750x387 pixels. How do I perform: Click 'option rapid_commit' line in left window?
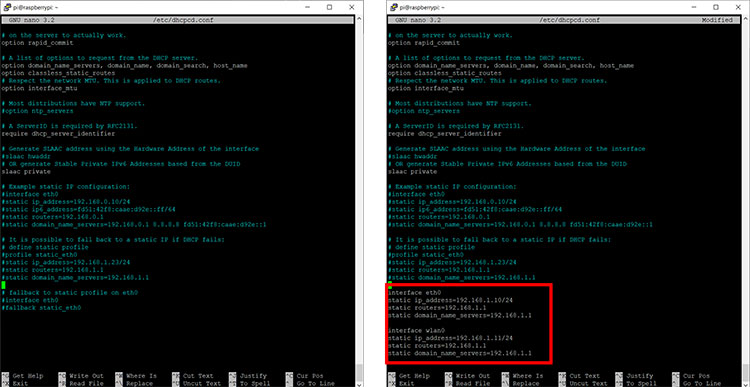click(37, 43)
